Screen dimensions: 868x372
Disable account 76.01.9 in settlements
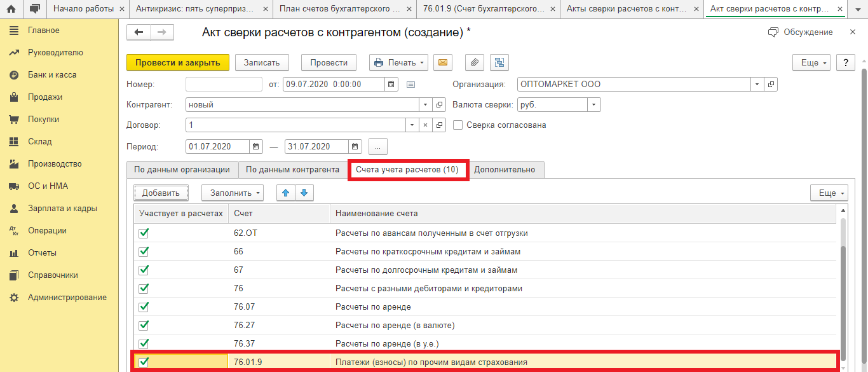(x=144, y=362)
